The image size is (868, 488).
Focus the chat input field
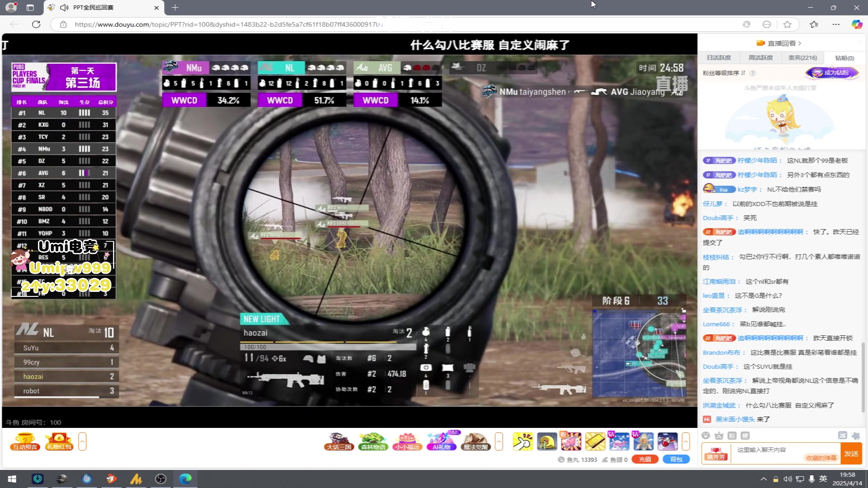pos(785,453)
